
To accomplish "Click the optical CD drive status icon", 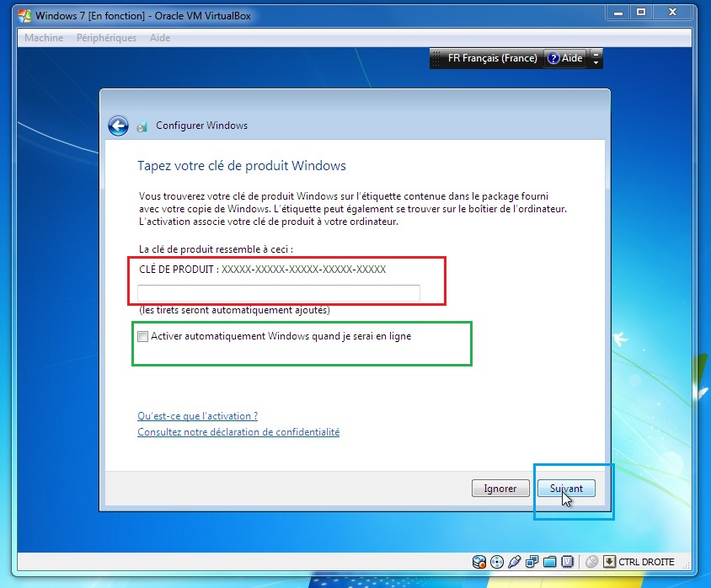I will coord(497,562).
